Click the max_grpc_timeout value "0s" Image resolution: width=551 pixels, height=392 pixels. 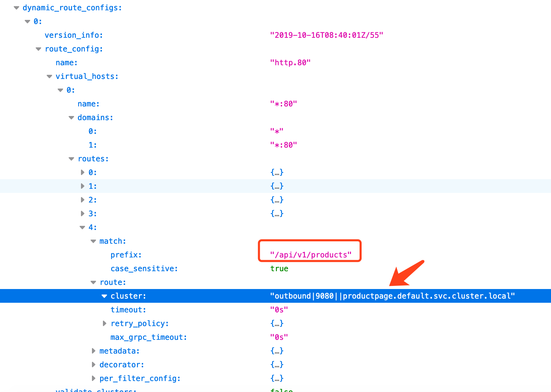279,337
